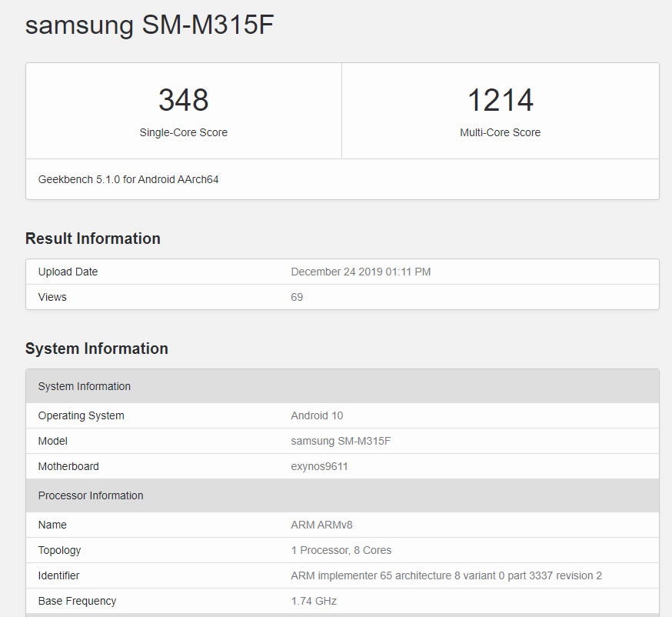Click Geekbench 5.1.0 for Android AArch64 text
672x617 pixels.
(128, 179)
